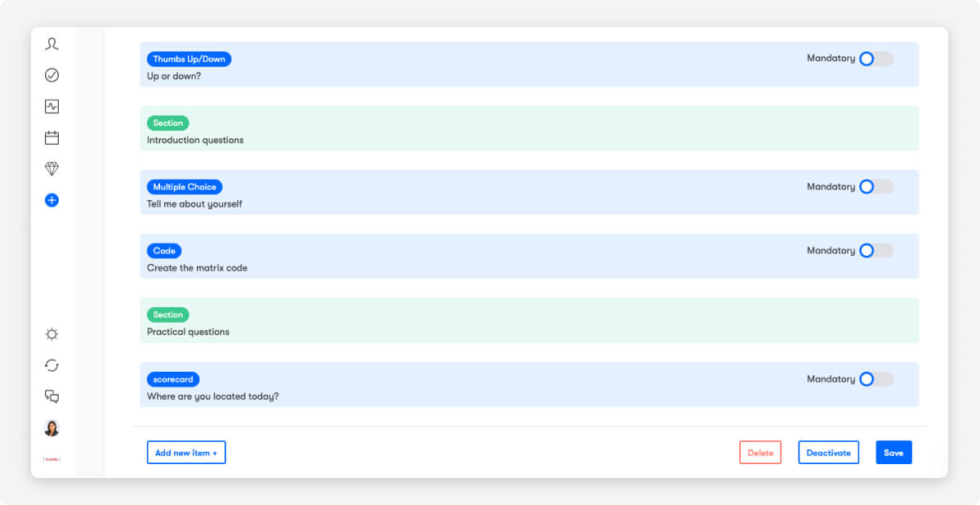Viewport: 980px width, 505px height.
Task: Open the chat bubbles icon
Action: pos(51,396)
